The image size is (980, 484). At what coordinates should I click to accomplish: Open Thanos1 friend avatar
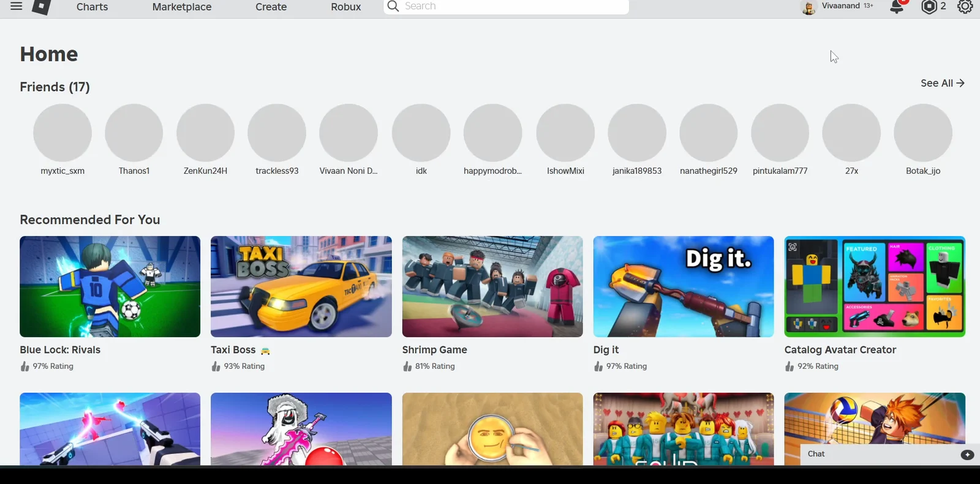[x=134, y=133]
